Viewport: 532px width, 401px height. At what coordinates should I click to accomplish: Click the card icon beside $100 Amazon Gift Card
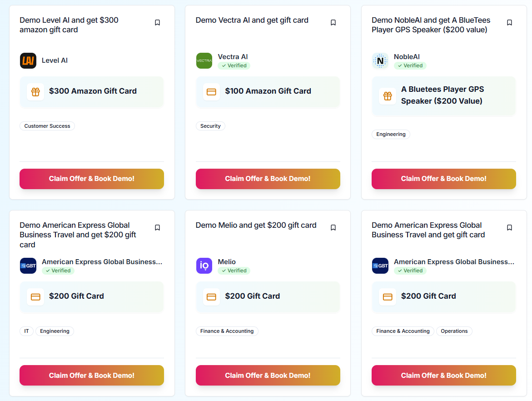[211, 91]
